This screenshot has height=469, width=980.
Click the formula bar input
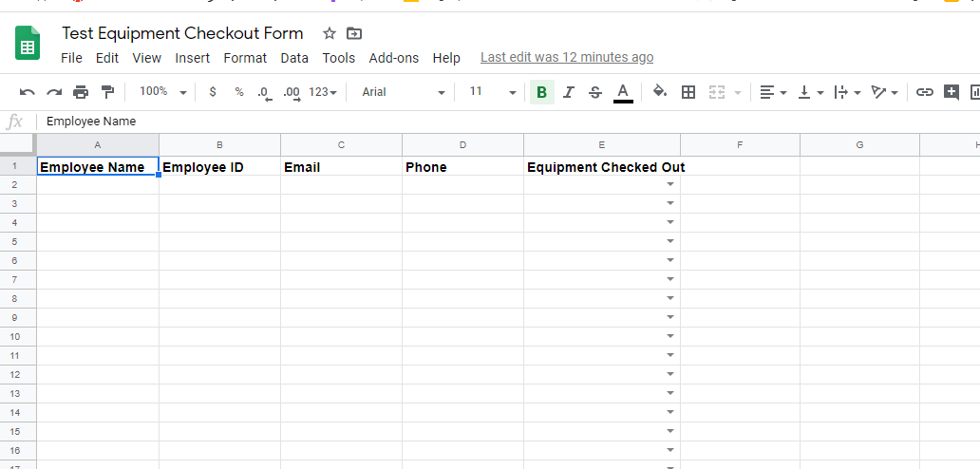pyautogui.click(x=511, y=122)
